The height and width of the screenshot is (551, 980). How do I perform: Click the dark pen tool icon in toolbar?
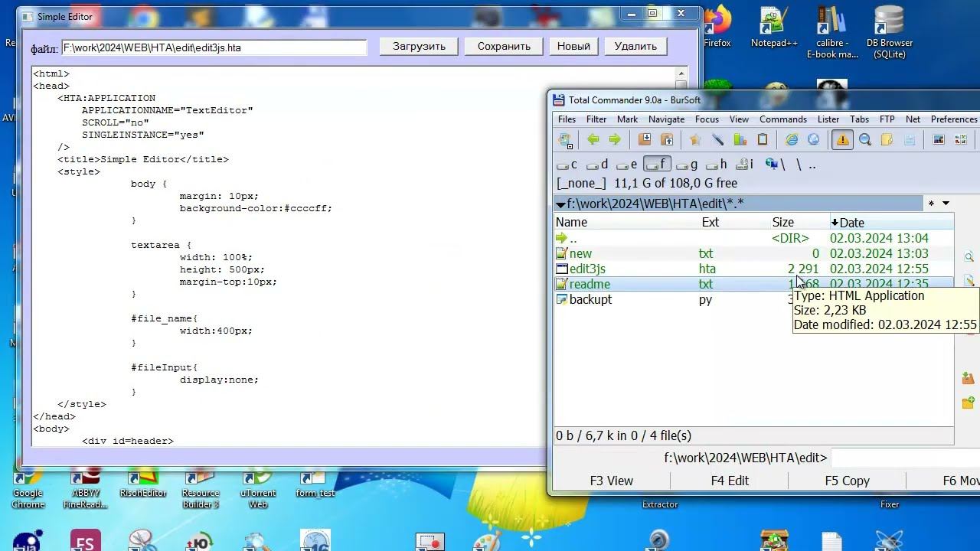click(x=717, y=139)
